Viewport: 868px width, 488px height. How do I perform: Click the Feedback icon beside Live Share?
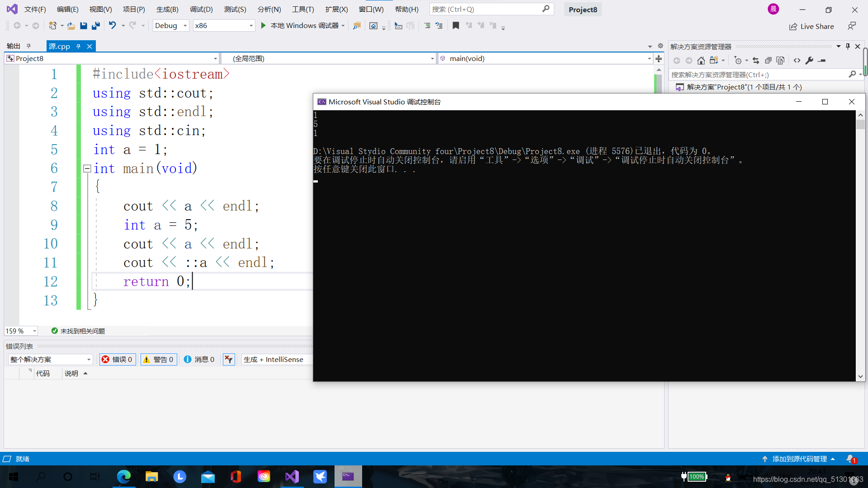coord(852,26)
